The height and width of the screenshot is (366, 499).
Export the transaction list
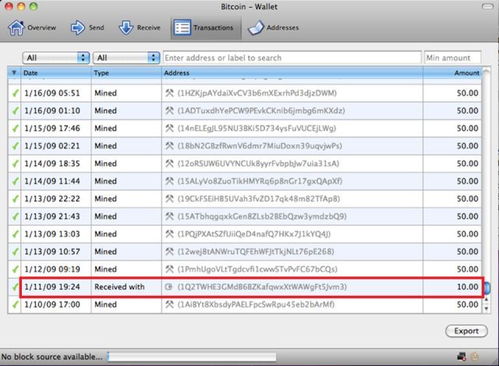(466, 331)
